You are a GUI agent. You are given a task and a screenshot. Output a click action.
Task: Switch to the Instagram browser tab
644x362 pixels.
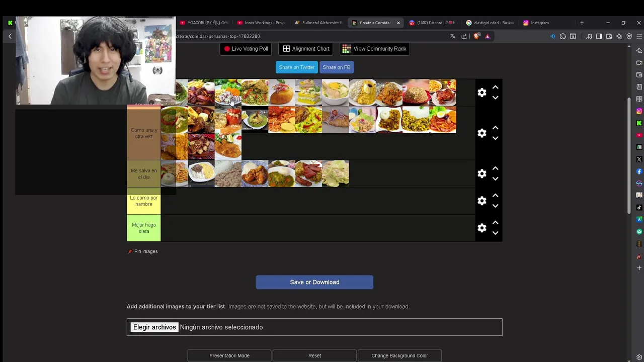point(546,23)
